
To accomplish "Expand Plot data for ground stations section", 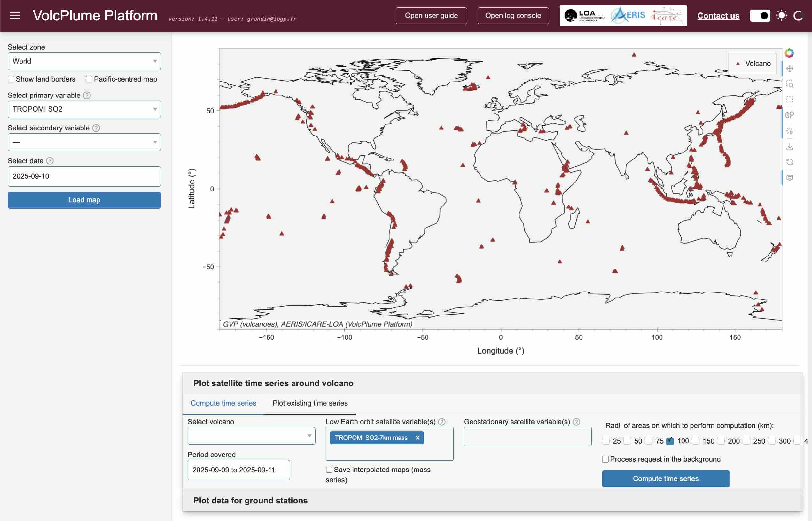I will 250,500.
